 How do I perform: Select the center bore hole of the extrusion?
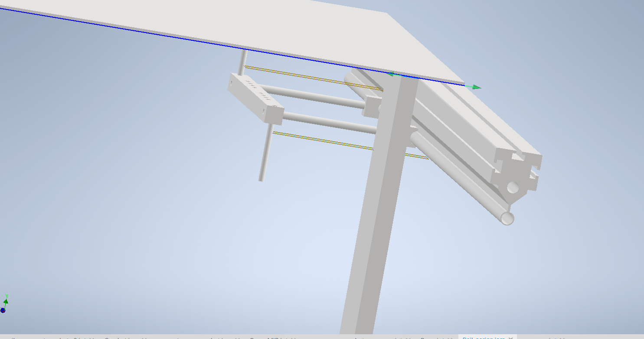pos(512,187)
